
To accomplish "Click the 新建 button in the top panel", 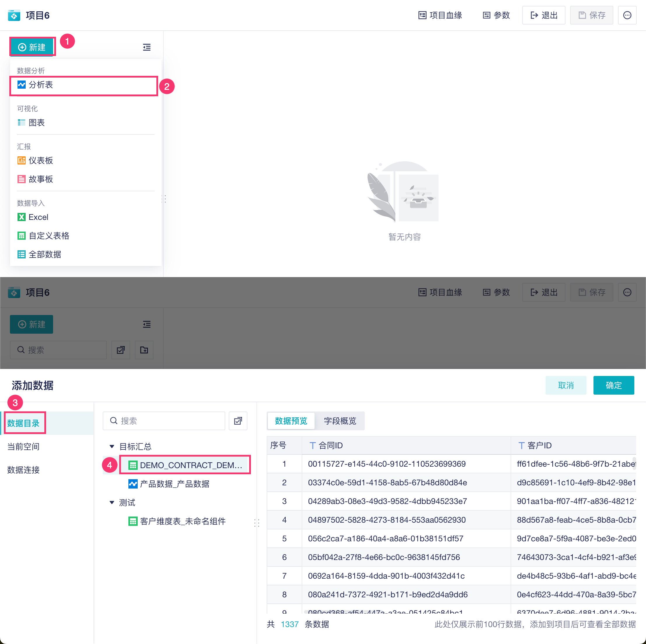I will click(32, 47).
